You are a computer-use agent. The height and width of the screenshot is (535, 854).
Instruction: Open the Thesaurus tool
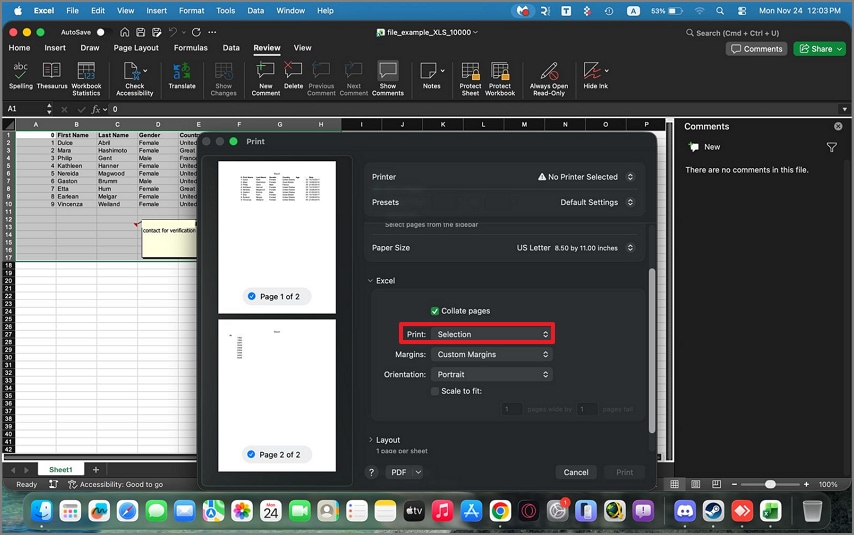[52, 75]
